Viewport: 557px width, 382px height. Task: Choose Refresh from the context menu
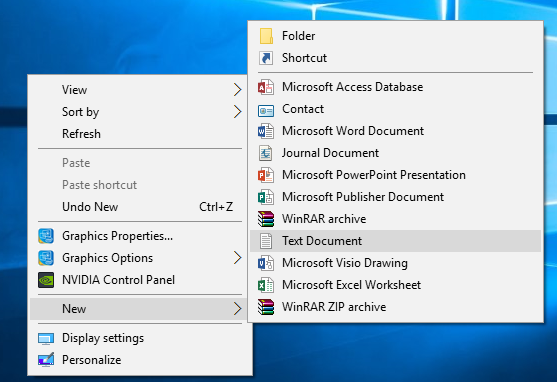tap(140, 134)
